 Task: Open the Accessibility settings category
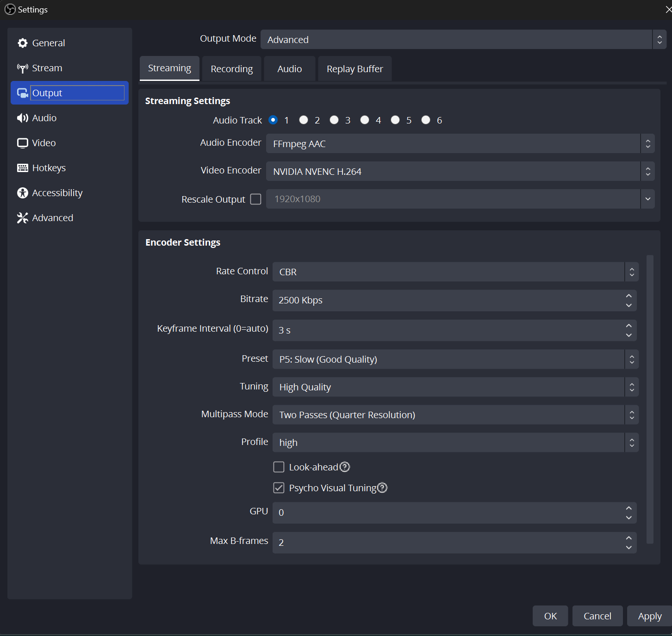[x=69, y=193]
